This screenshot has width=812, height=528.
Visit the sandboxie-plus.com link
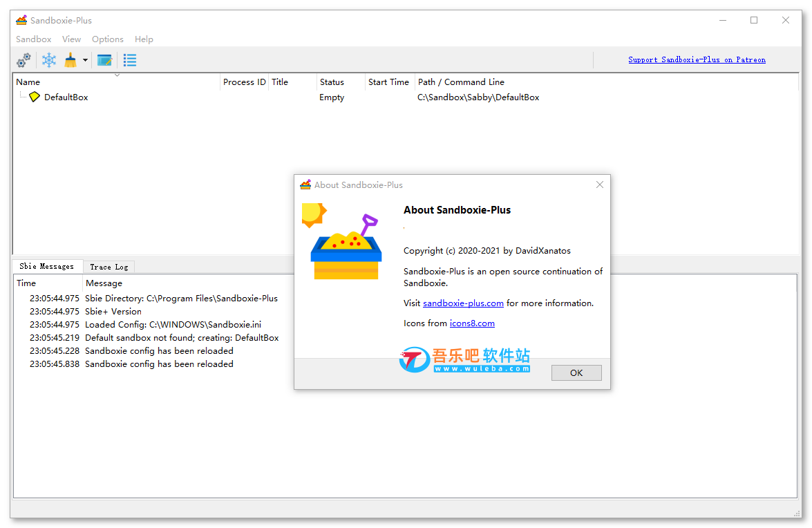[464, 303]
